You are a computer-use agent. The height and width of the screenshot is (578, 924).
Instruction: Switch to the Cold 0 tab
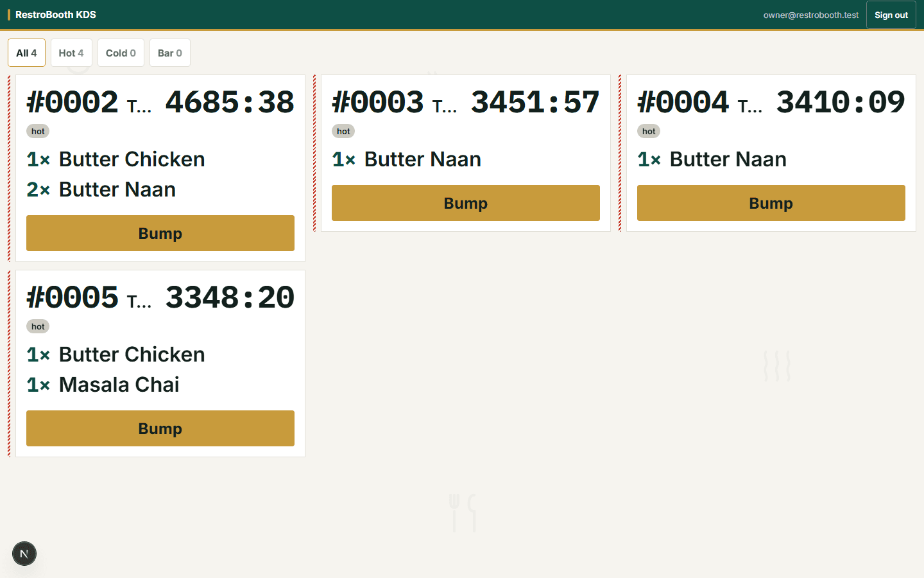pos(121,53)
